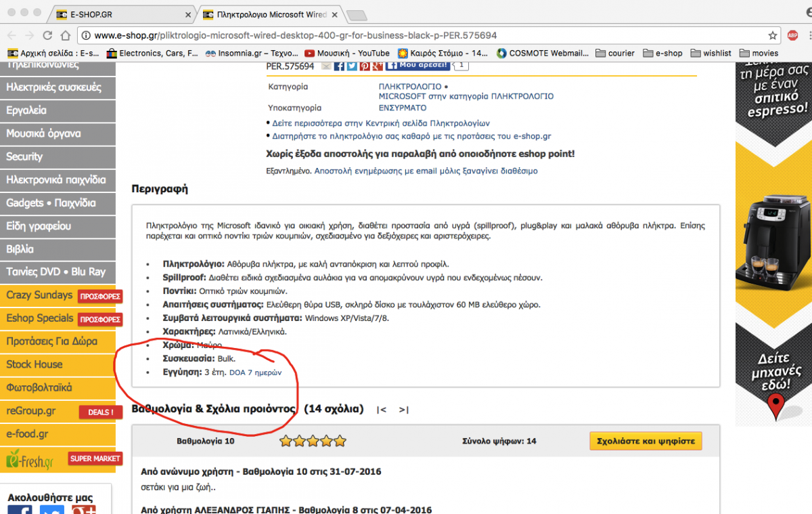Open the Adblock Plus extension icon

[792, 35]
